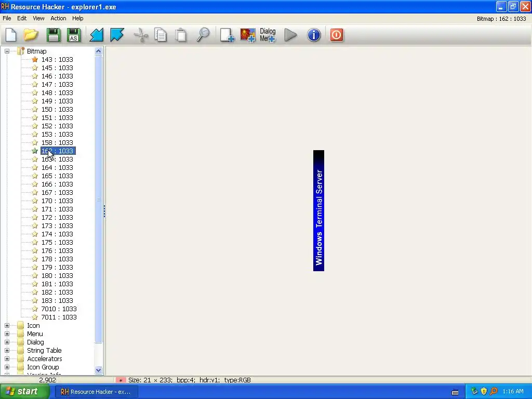This screenshot has width=532, height=399.
Task: Select bitmap resource 173 : 1033
Action: pyautogui.click(x=57, y=225)
